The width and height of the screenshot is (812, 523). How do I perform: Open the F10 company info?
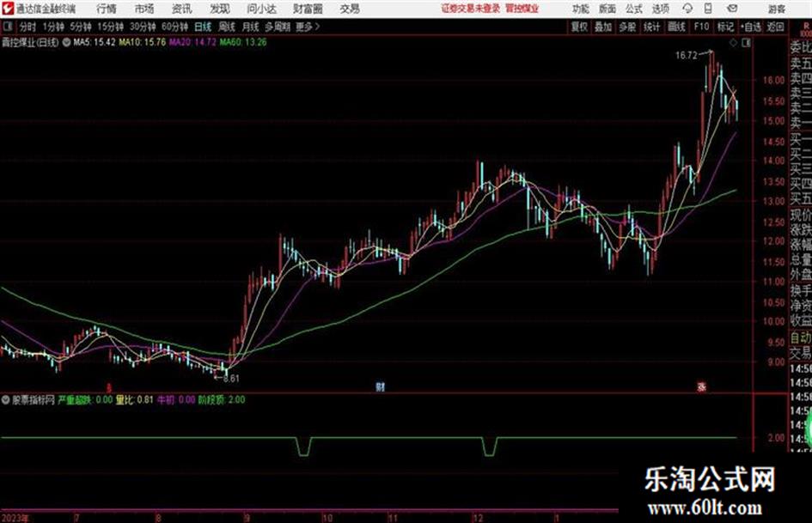701,27
